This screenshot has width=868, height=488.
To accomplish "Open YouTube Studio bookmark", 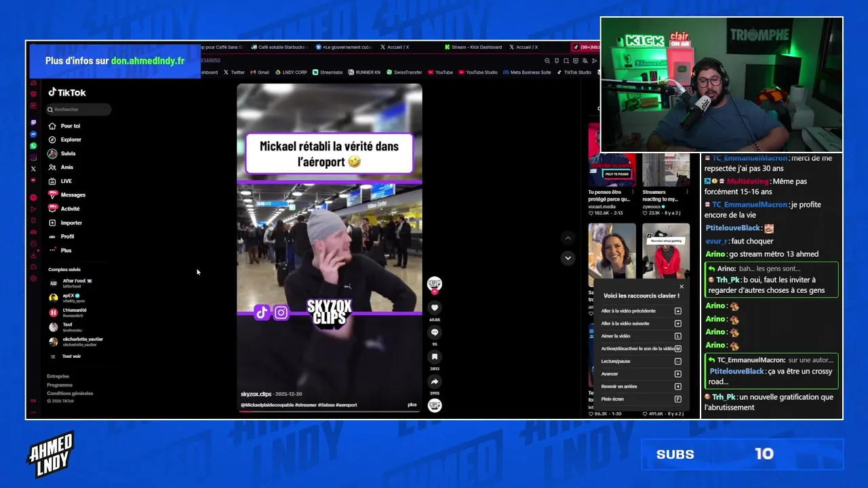I will coord(478,73).
